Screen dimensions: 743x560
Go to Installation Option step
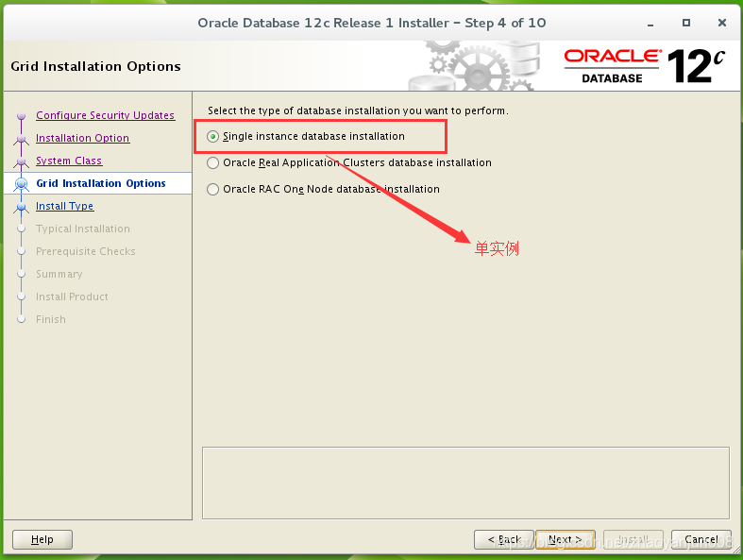pyautogui.click(x=82, y=138)
